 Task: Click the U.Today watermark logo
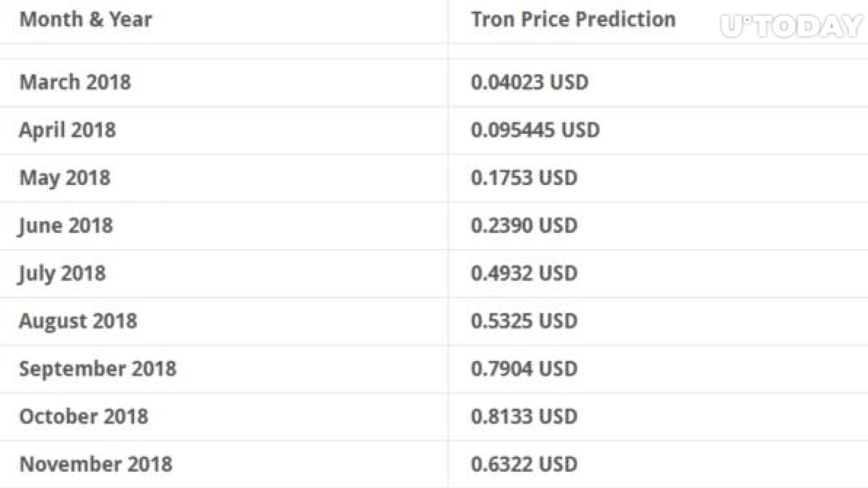[792, 26]
